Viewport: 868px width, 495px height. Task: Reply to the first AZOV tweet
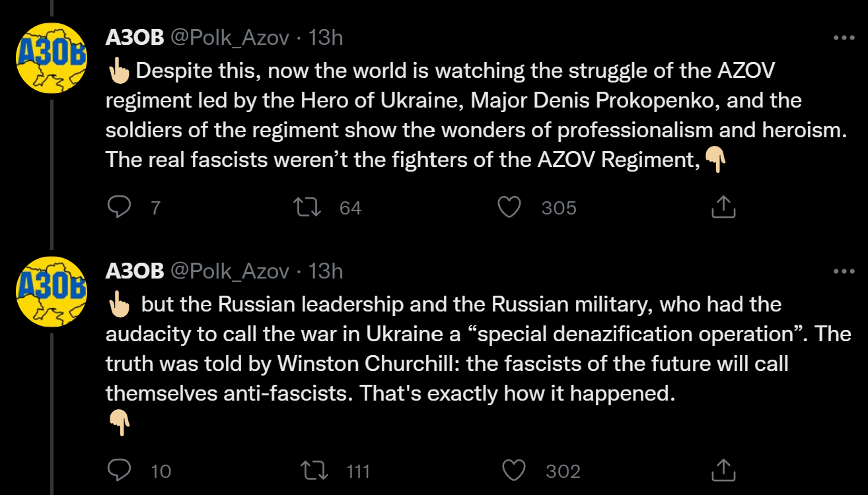[x=119, y=208]
